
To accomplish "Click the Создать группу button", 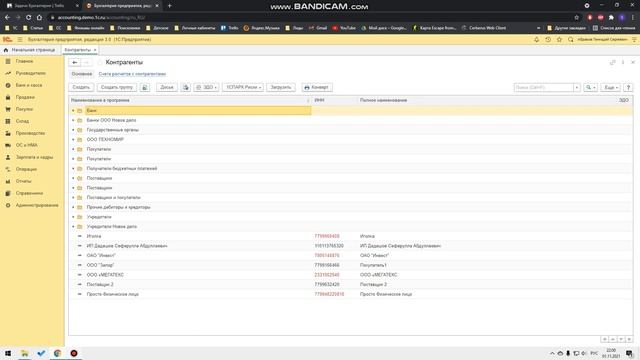I will tap(117, 87).
